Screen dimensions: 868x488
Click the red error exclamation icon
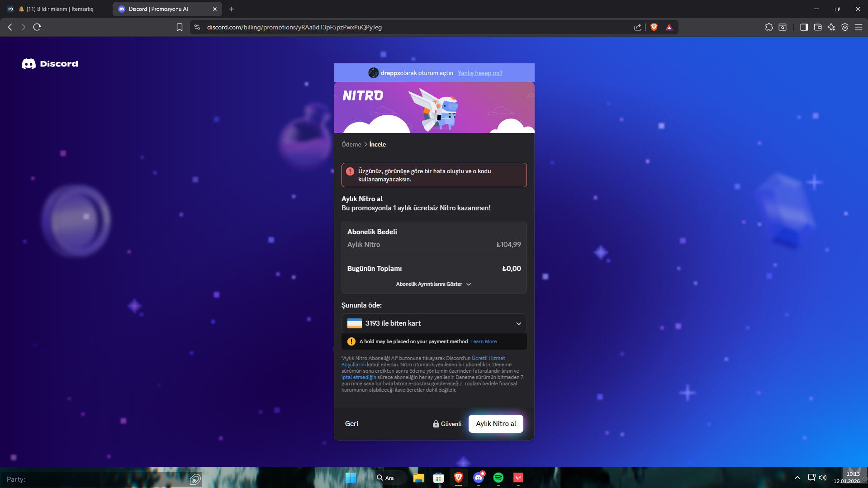350,171
